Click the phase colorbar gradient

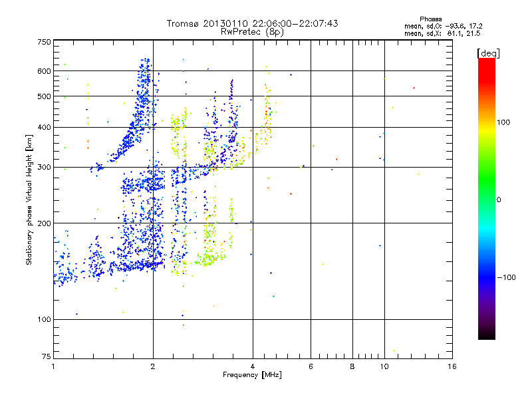click(487, 198)
